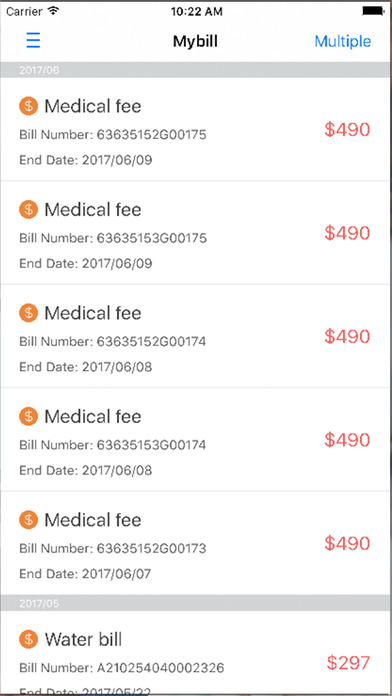This screenshot has width=392, height=696.
Task: Tap the Mybill title in navigation bar
Action: click(195, 41)
